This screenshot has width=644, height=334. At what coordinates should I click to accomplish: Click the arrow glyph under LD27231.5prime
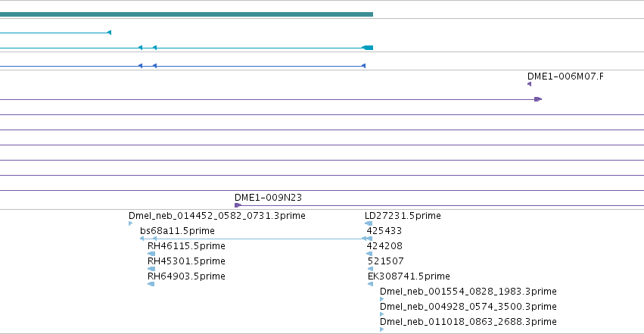(369, 223)
